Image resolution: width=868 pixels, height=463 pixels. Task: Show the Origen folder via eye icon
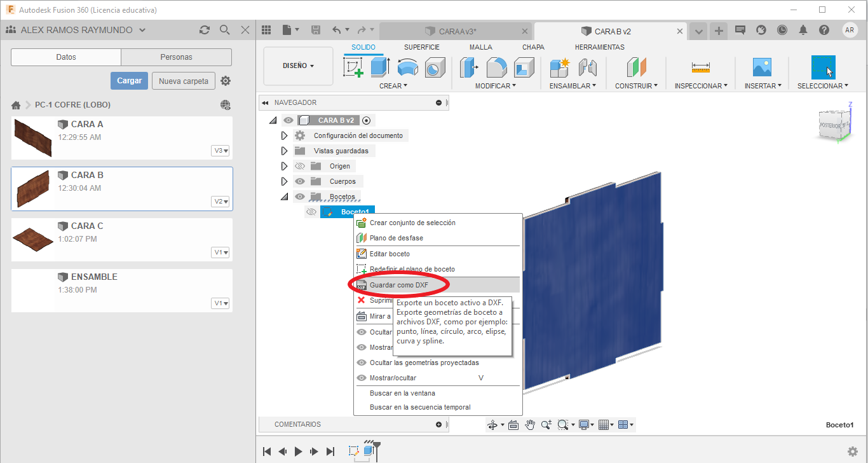(301, 166)
